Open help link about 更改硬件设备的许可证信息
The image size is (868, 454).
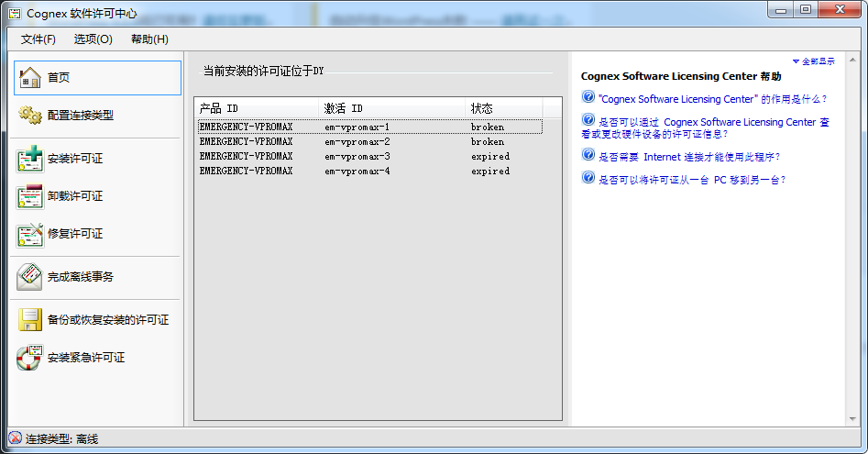705,127
